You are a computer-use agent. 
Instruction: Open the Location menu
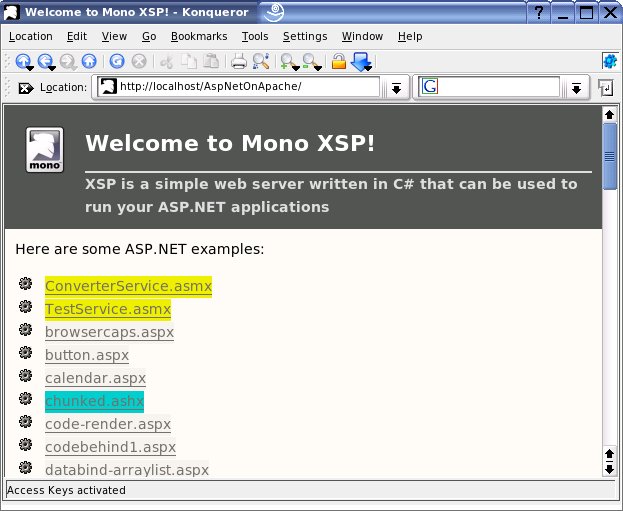pyautogui.click(x=31, y=36)
